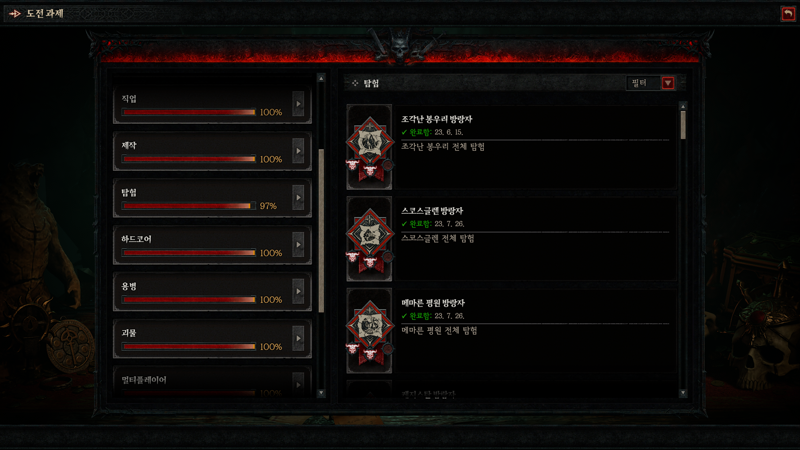Click the 도전 과제 arrow icon in header
The width and height of the screenshot is (800, 450).
[x=15, y=14]
